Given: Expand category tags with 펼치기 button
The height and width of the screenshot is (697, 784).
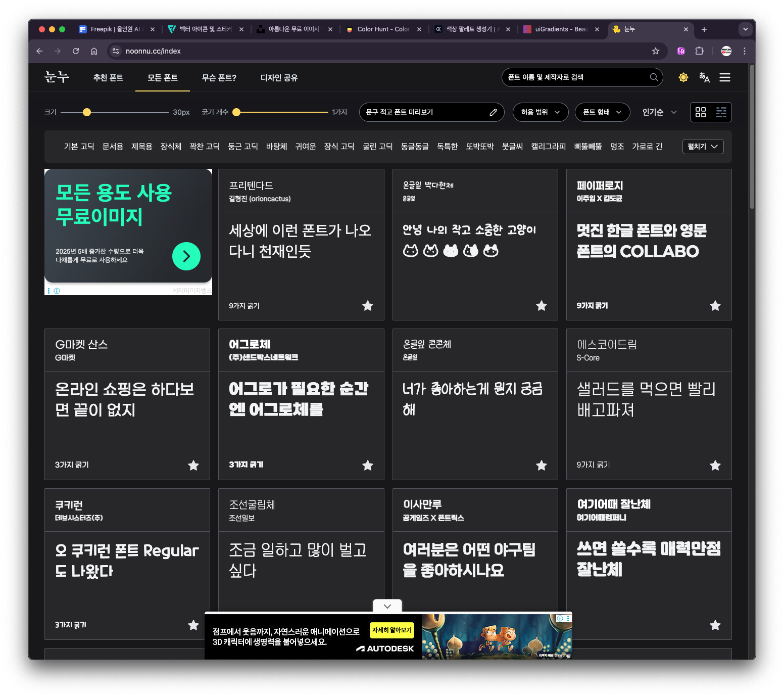Looking at the screenshot, I should 703,147.
